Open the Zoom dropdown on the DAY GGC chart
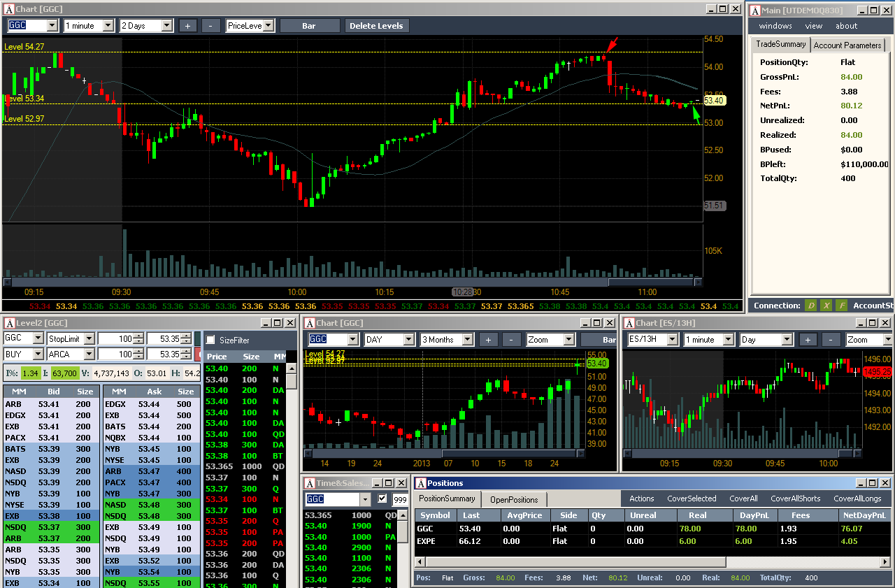895x588 pixels. coord(568,340)
